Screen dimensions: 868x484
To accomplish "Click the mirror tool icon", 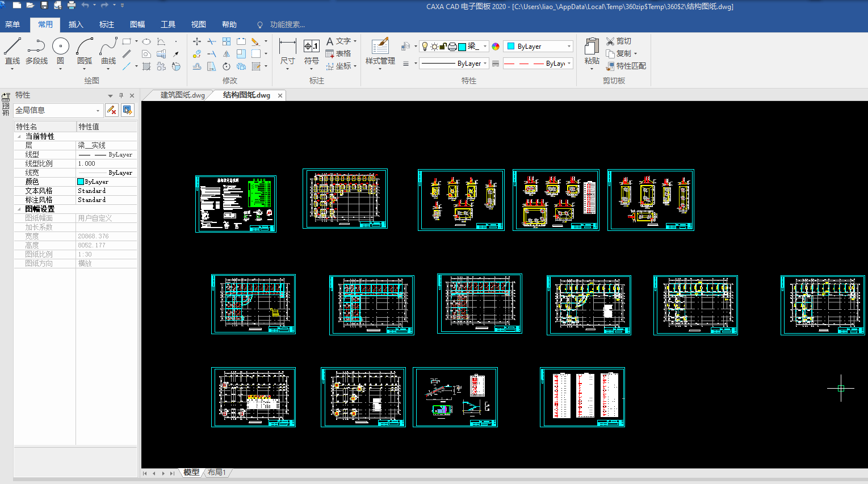I will click(x=227, y=54).
